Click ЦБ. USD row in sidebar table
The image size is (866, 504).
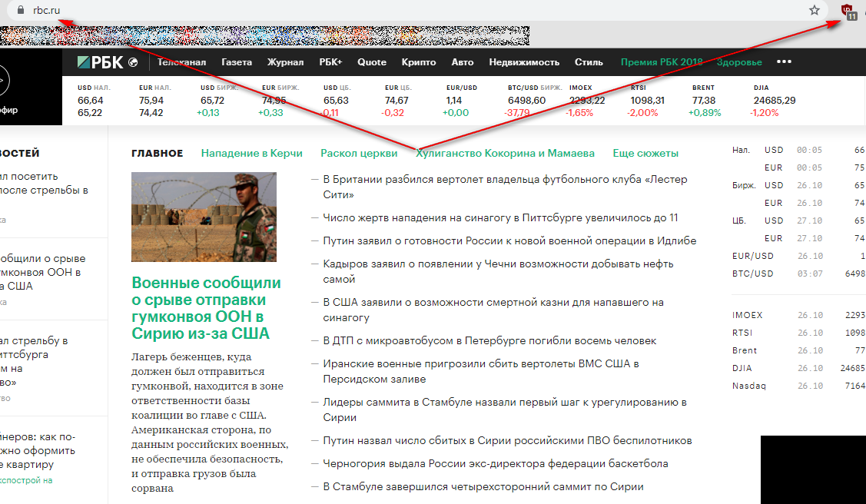pyautogui.click(x=798, y=220)
